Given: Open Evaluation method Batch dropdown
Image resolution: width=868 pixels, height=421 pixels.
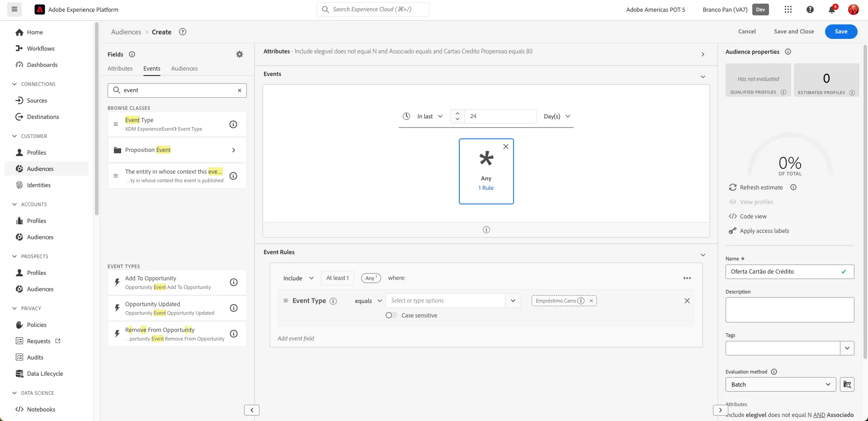Looking at the screenshot, I should coord(781,384).
